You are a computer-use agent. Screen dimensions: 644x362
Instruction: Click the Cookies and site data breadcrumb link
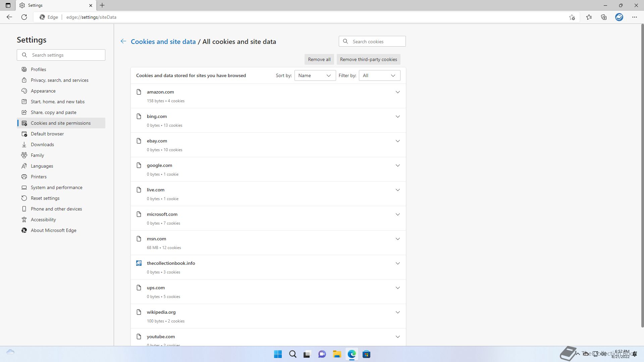click(163, 42)
